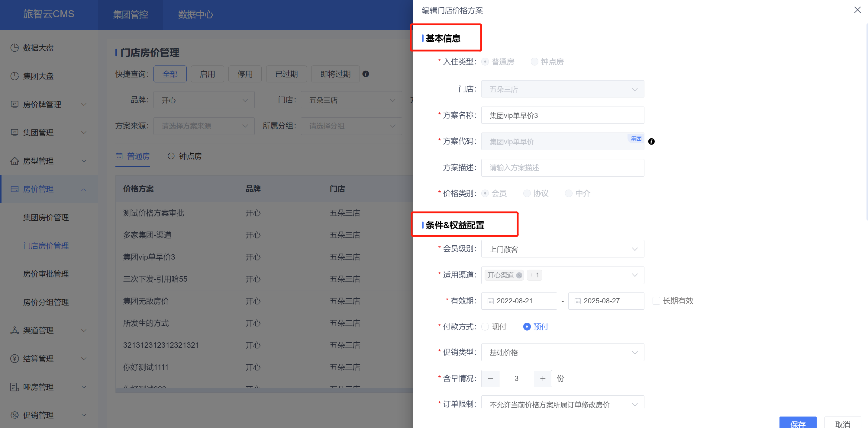
Task: Click the 保存 button
Action: pyautogui.click(x=798, y=423)
